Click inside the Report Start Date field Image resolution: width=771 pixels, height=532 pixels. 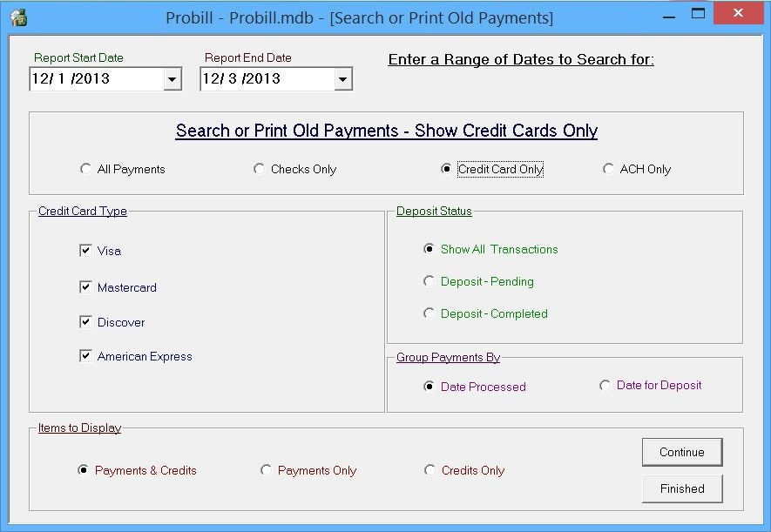click(x=96, y=78)
